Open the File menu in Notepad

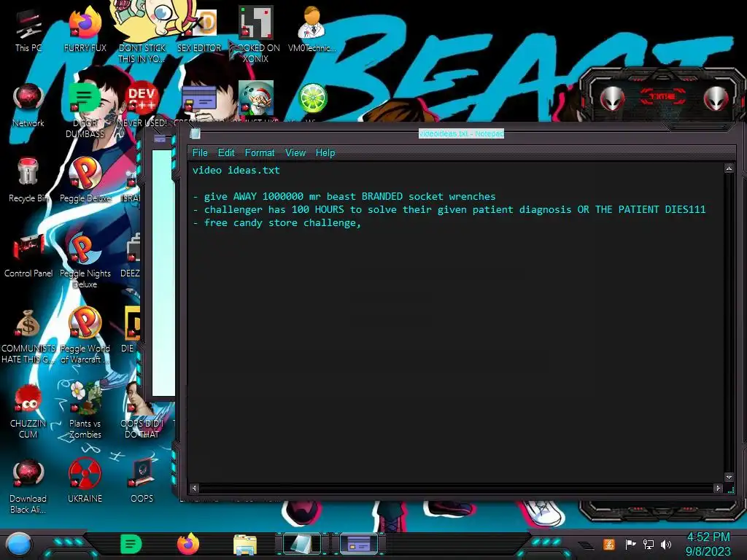(x=200, y=153)
